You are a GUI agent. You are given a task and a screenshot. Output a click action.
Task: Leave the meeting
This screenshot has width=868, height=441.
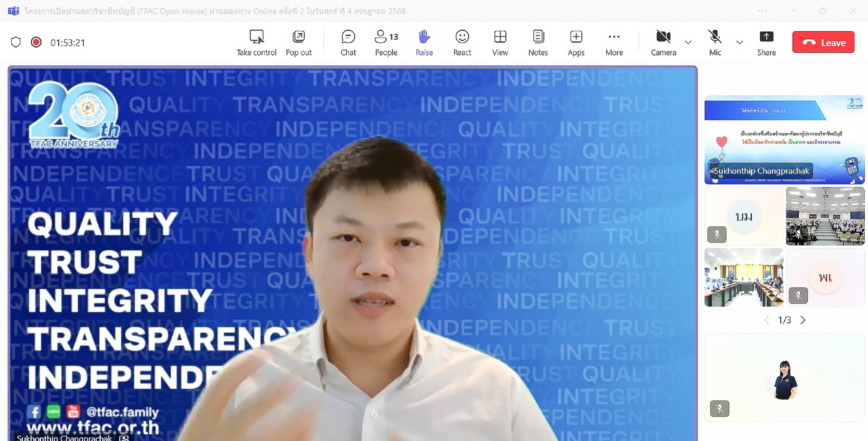(823, 42)
